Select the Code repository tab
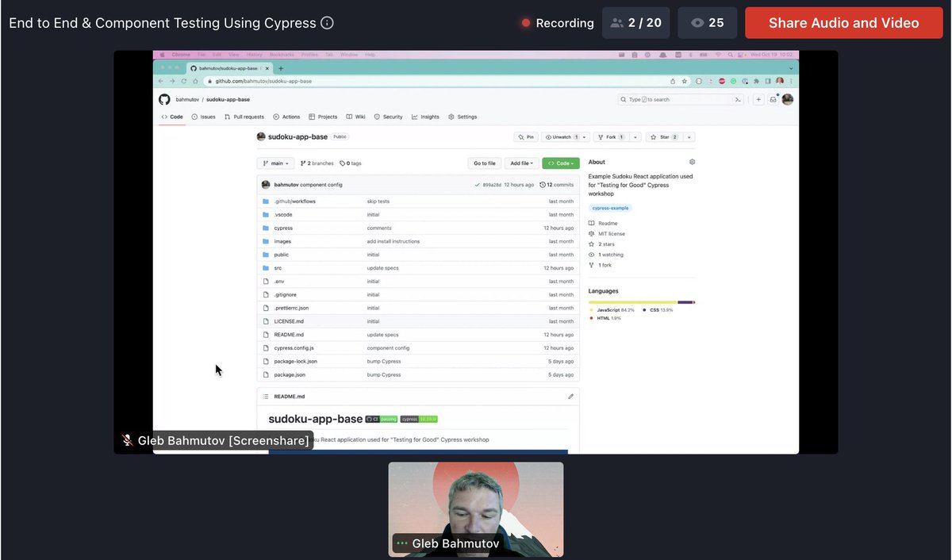 pos(172,117)
